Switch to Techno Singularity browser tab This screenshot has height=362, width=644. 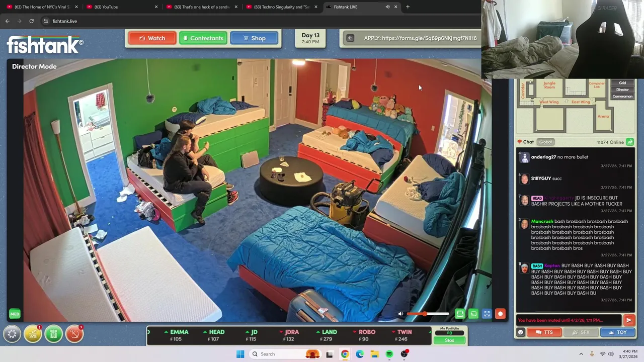[x=281, y=7]
